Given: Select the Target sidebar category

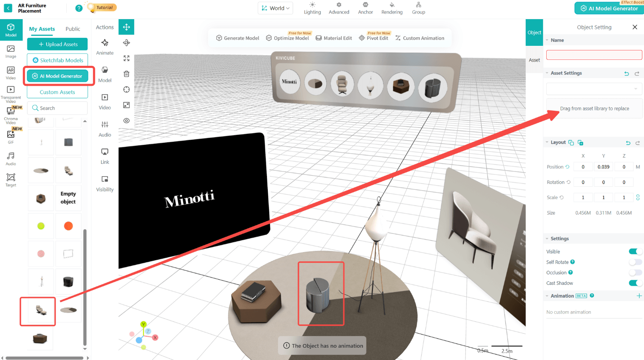Looking at the screenshot, I should pyautogui.click(x=11, y=180).
